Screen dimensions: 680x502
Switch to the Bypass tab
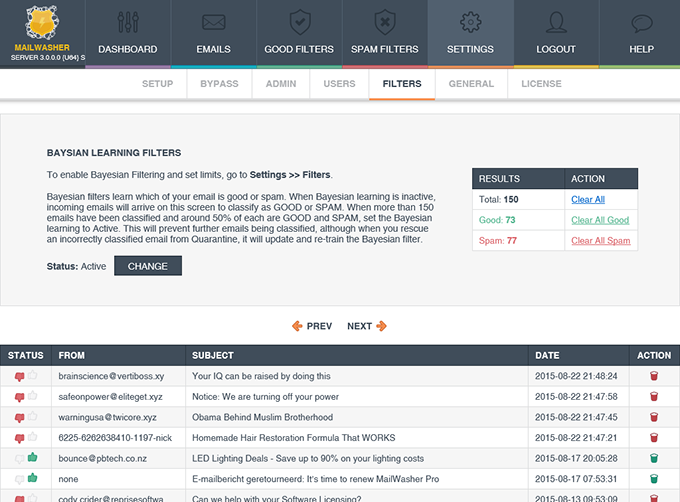point(219,84)
